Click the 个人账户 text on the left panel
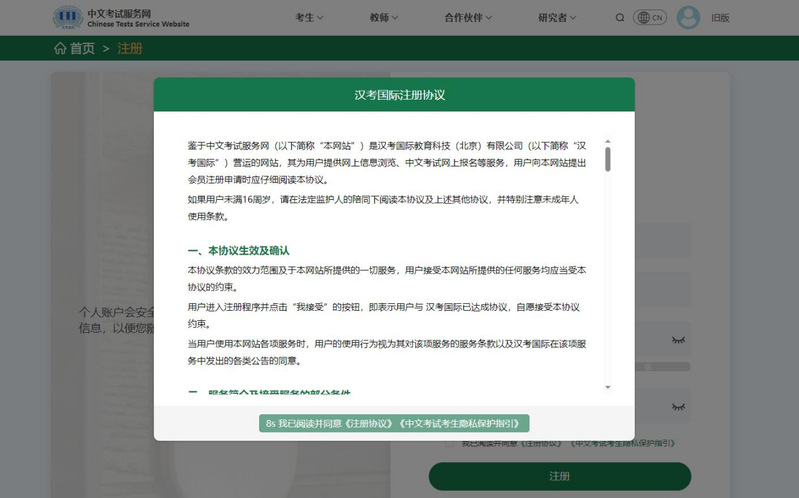 coord(116,320)
